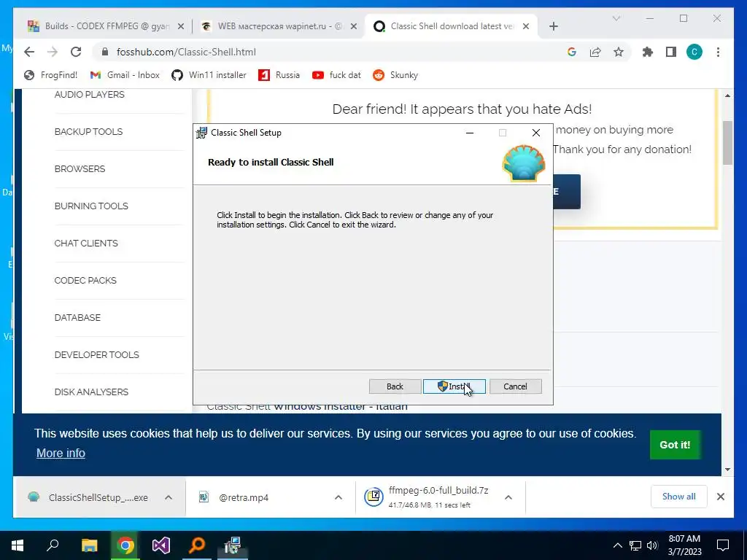Viewport: 747px width, 560px height.
Task: Open taskbar Search
Action: pyautogui.click(x=53, y=545)
